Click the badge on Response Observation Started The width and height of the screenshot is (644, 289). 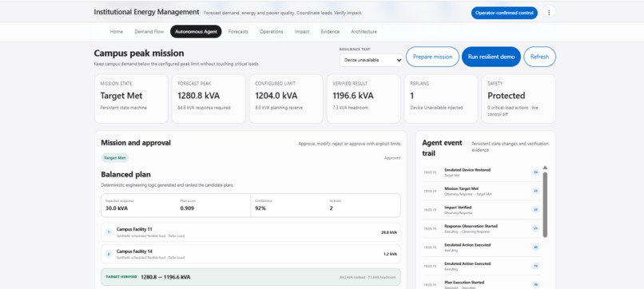pos(535,228)
